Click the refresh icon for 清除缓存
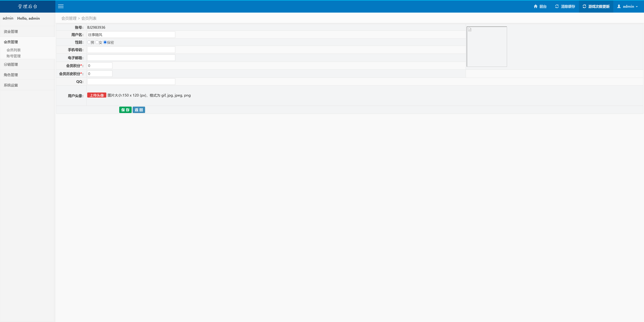644x322 pixels. pos(557,7)
